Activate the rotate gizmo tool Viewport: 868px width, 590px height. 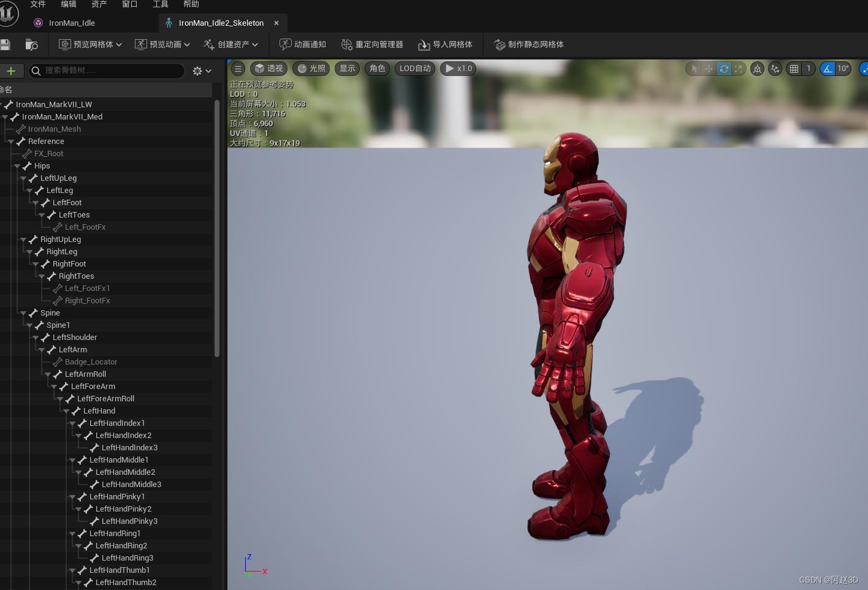pos(724,69)
